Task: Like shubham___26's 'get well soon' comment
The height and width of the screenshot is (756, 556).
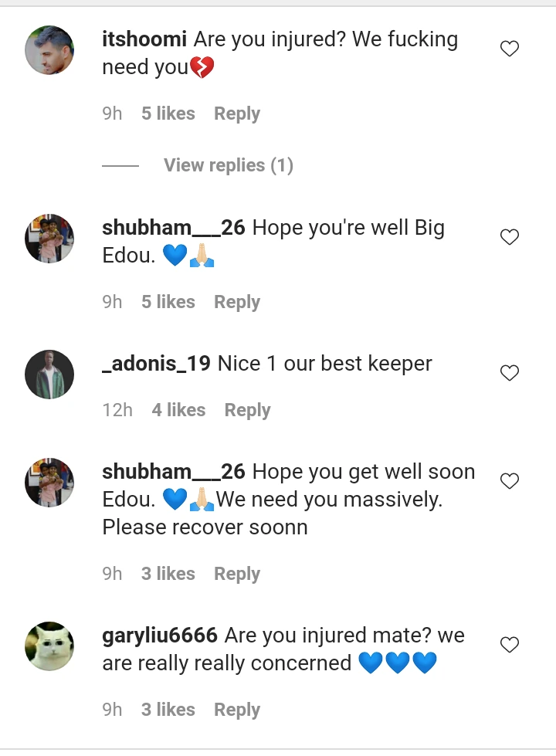Action: (509, 480)
